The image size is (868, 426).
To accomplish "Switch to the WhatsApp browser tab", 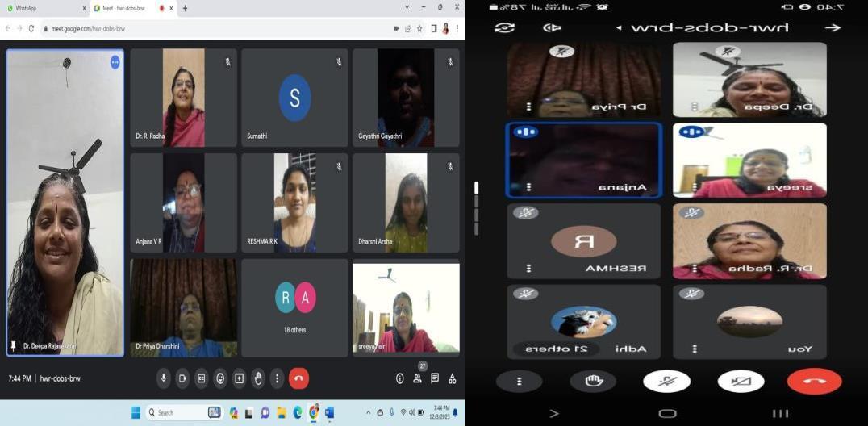I will coord(44,8).
